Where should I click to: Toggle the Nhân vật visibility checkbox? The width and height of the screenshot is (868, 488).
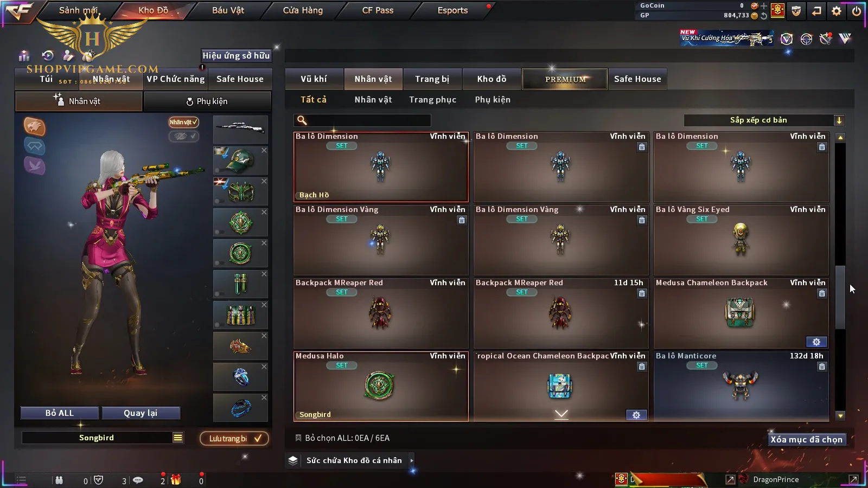pyautogui.click(x=183, y=122)
